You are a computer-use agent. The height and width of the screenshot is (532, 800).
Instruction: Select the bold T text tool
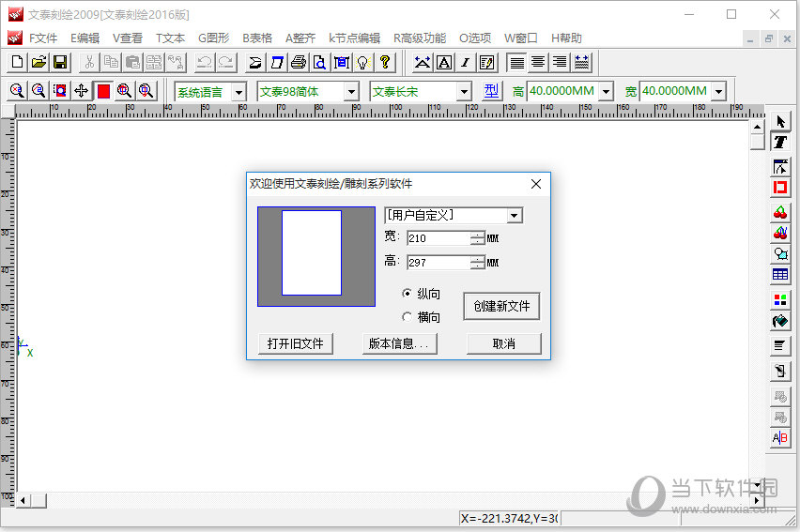780,142
